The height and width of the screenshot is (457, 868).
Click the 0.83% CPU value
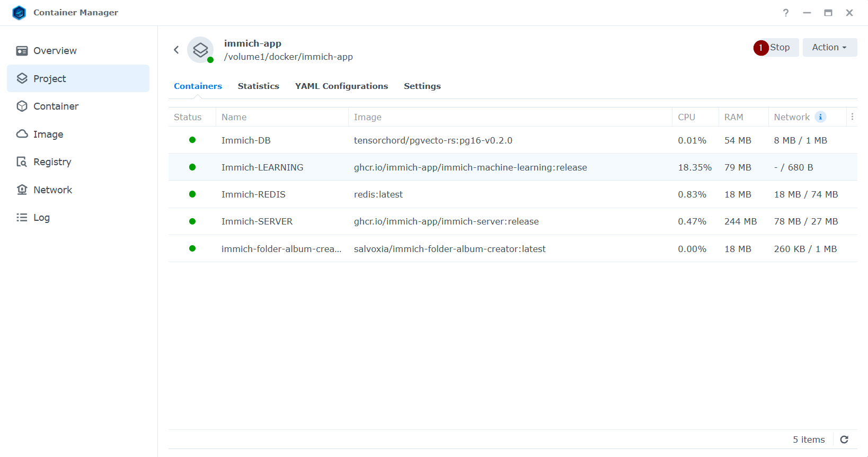point(692,194)
